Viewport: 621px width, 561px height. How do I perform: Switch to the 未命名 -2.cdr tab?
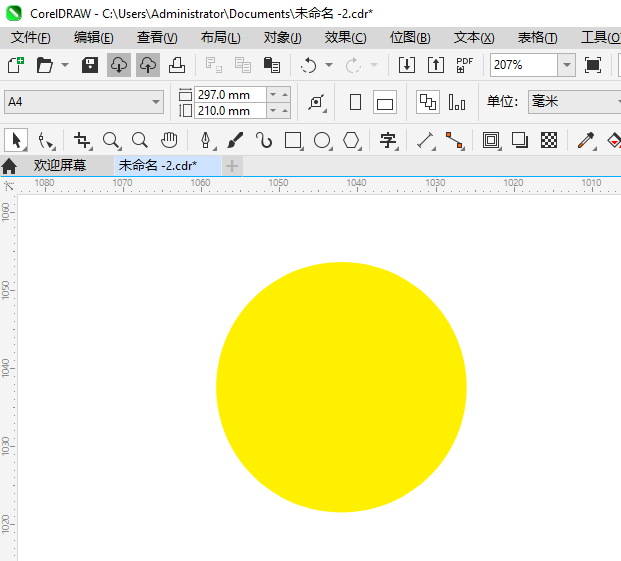(168, 165)
